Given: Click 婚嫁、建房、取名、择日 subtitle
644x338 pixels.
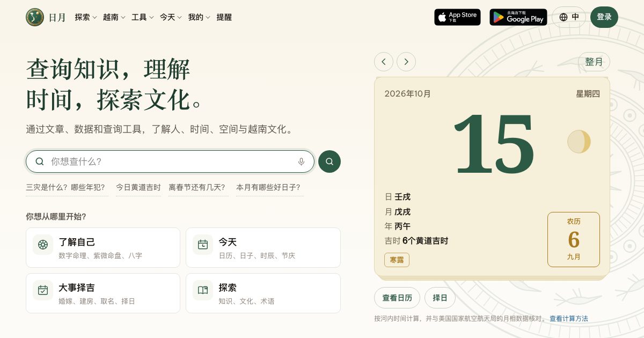Looking at the screenshot, I should pyautogui.click(x=97, y=302).
